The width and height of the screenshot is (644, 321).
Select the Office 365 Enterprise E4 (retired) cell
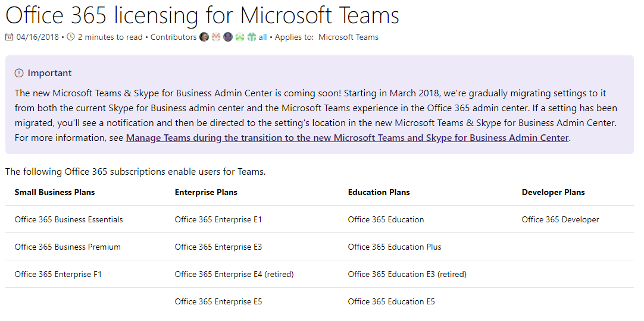[x=234, y=274]
